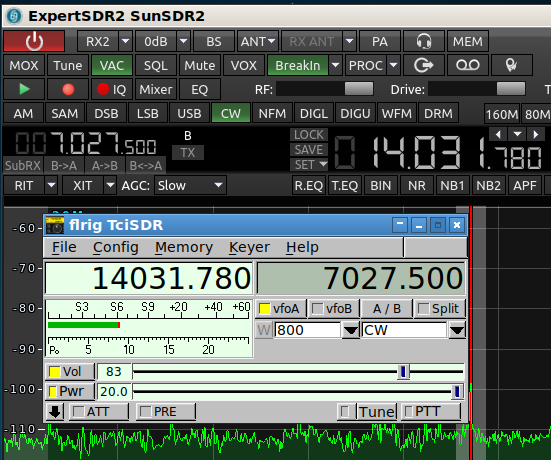The width and height of the screenshot is (551, 460).
Task: Click the right arrow above the main frequency
Action: coord(536,134)
